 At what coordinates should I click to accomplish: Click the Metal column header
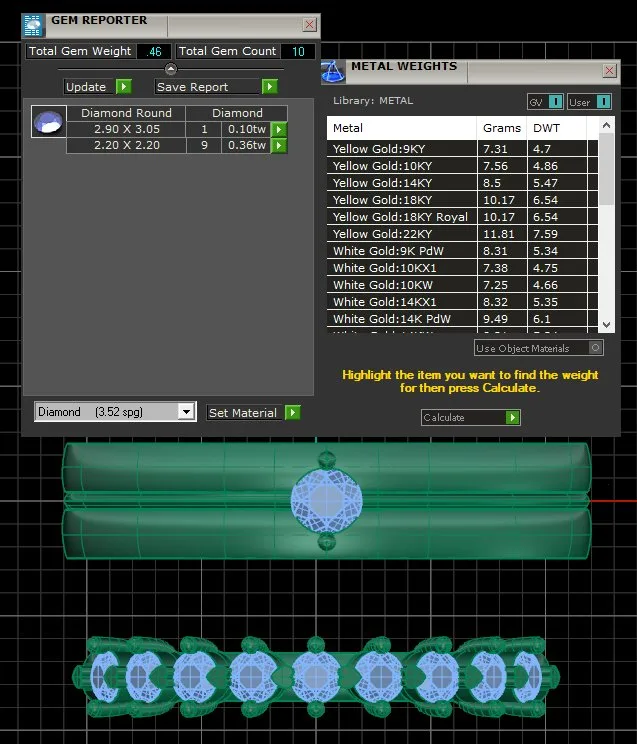coord(402,128)
